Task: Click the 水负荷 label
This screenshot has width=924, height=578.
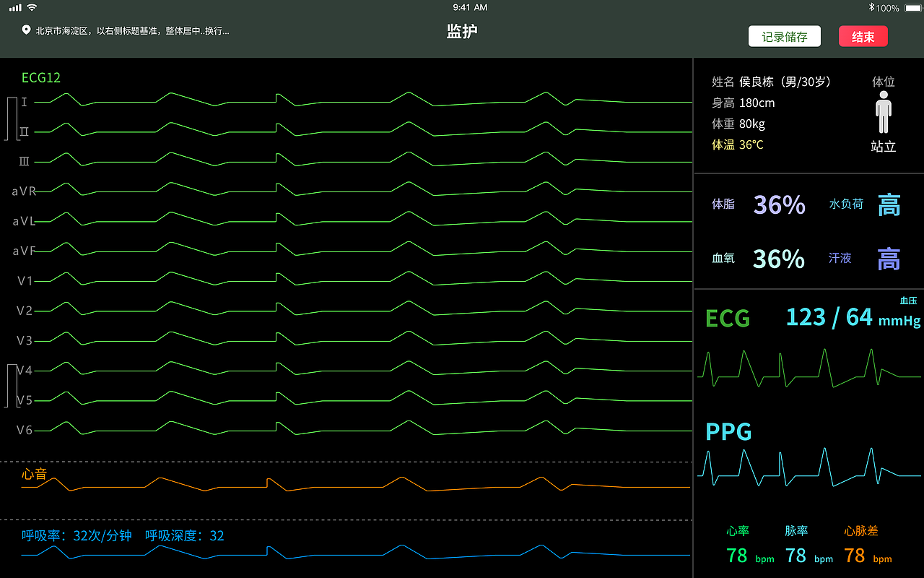Action: tap(846, 204)
